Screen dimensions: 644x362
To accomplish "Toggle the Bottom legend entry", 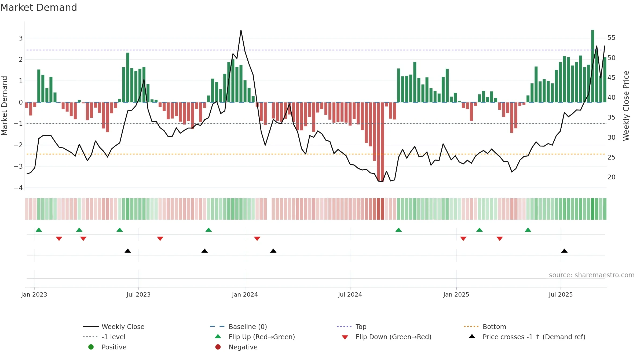I will coord(485,327).
